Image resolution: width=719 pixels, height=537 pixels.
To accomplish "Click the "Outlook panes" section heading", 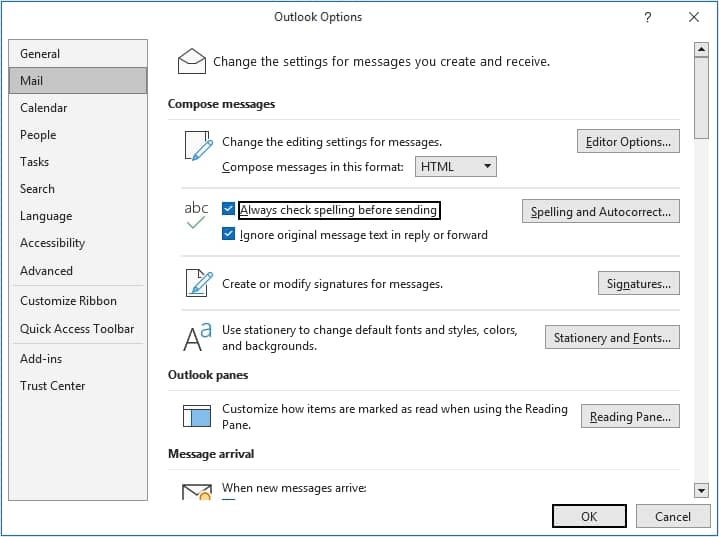I will [208, 375].
